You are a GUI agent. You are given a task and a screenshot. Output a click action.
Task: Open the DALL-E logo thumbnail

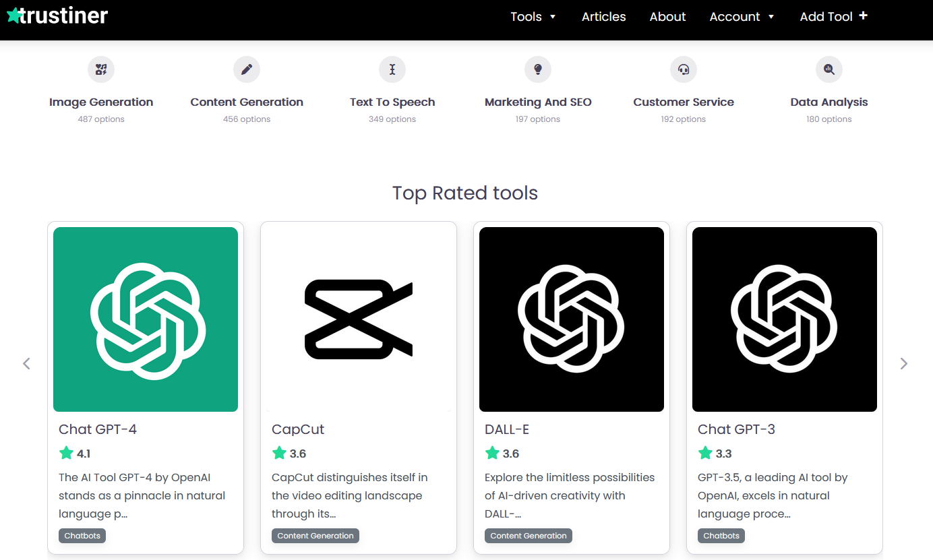click(572, 319)
